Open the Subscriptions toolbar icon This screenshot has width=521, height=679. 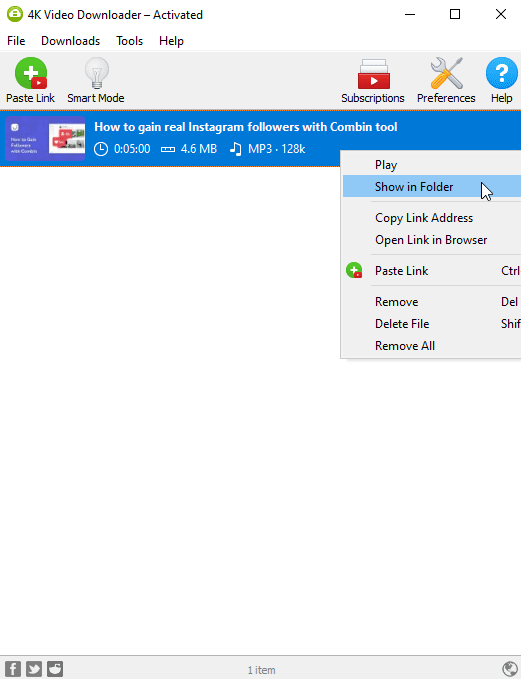pos(373,74)
